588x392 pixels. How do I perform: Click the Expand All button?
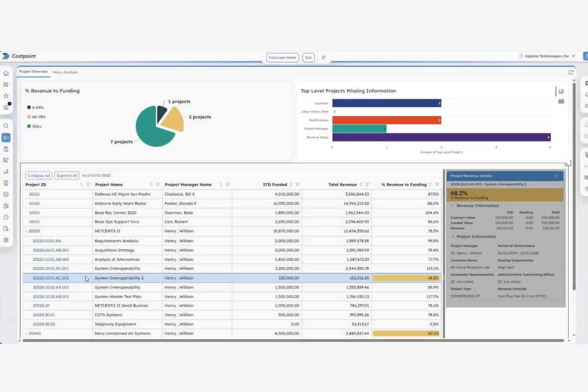tap(67, 175)
